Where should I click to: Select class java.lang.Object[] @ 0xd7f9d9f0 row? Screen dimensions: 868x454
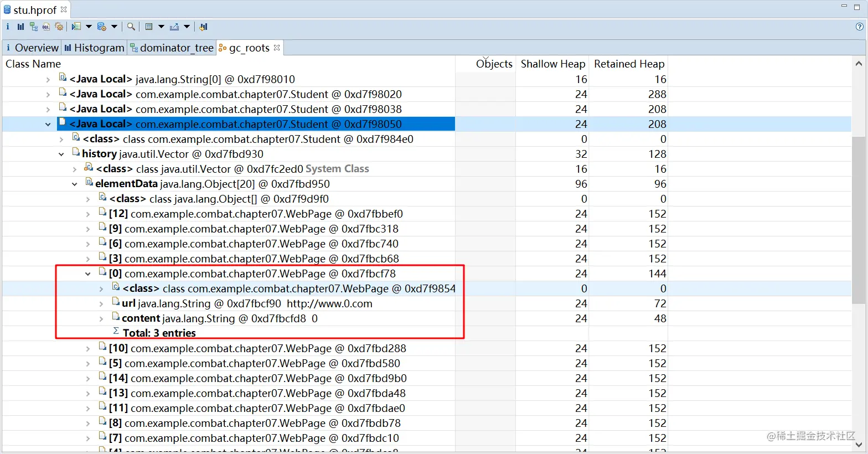coord(426,199)
